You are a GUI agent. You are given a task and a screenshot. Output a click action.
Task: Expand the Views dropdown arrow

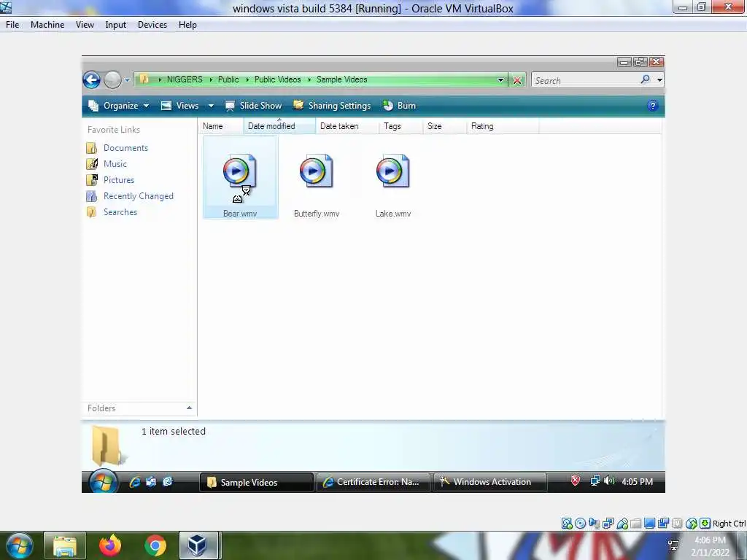point(211,106)
